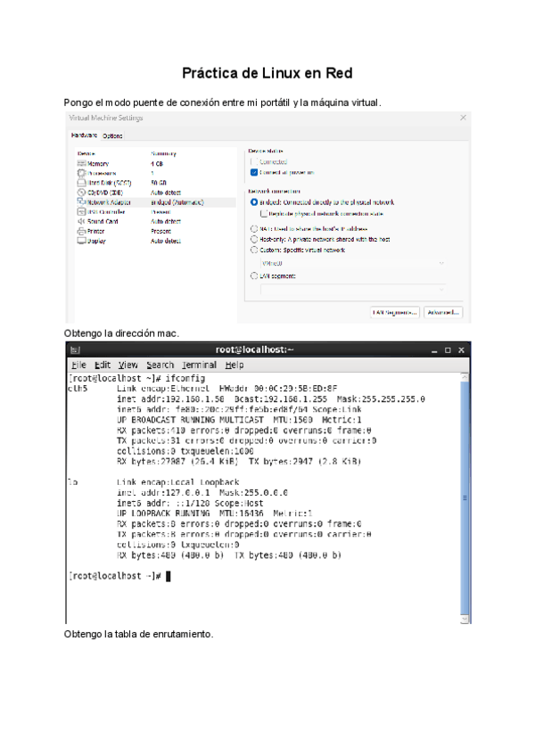Select the CD/DVD (IDE) icon
Screen dimensions: 535x756
point(81,193)
